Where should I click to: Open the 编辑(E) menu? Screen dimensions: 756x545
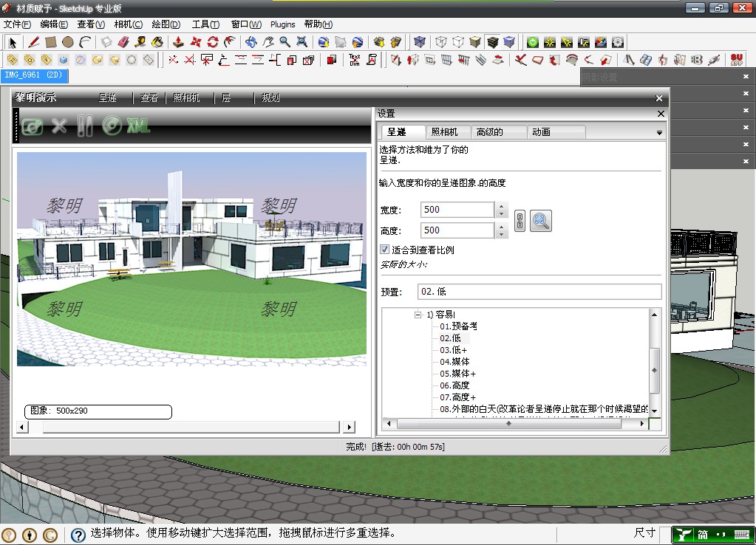[x=54, y=24]
